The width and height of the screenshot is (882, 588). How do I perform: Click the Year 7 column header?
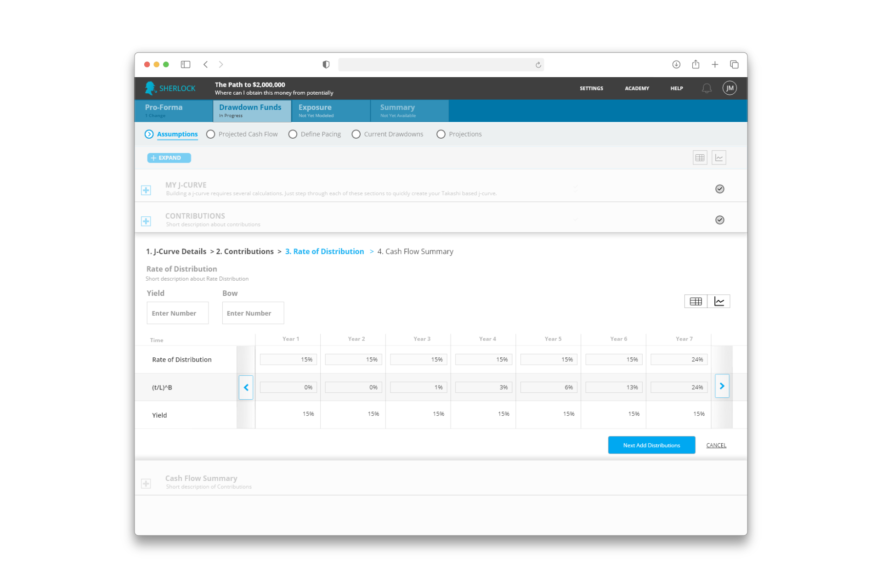(x=684, y=339)
